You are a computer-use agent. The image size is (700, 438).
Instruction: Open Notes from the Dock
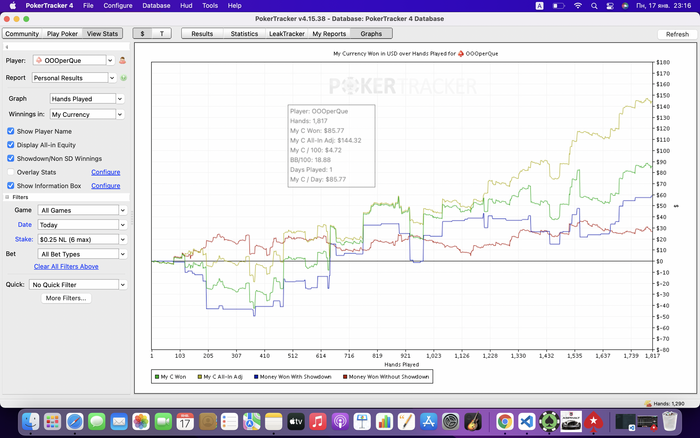(273, 421)
